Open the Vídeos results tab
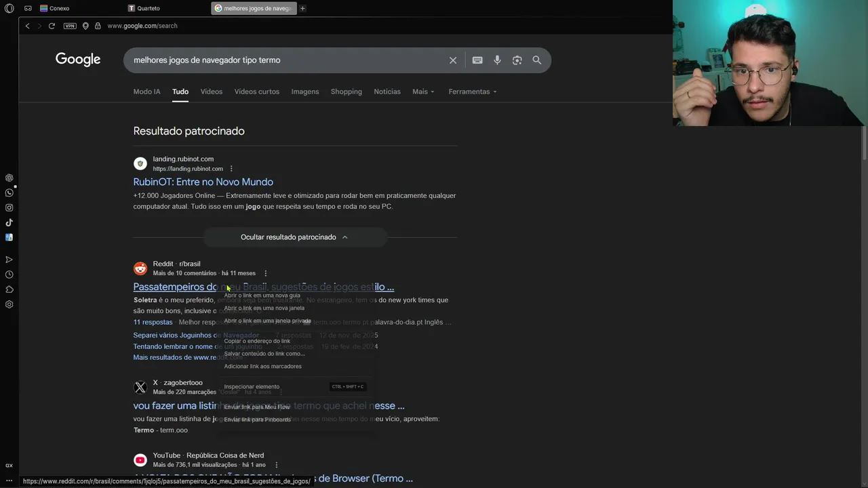 coord(211,91)
